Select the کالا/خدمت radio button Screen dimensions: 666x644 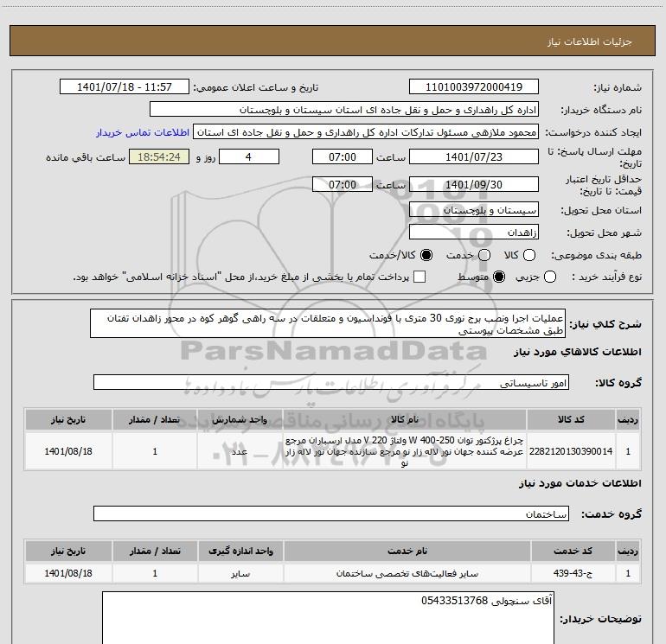point(426,255)
